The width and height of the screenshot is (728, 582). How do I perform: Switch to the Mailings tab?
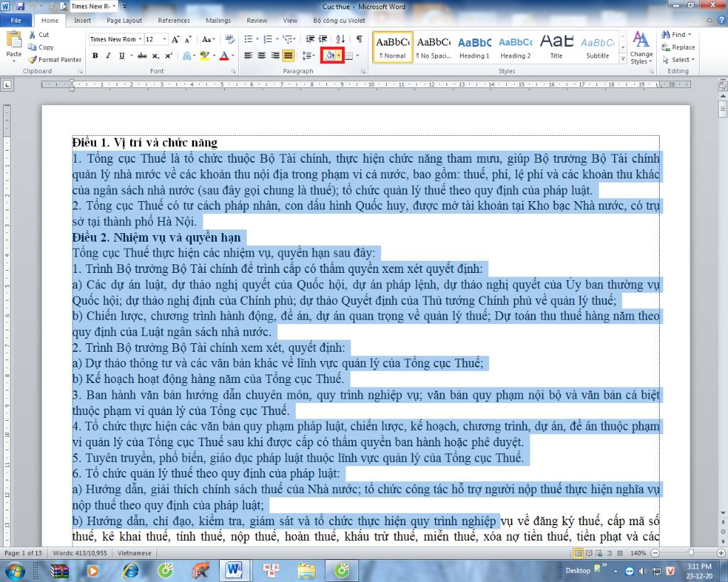[218, 21]
